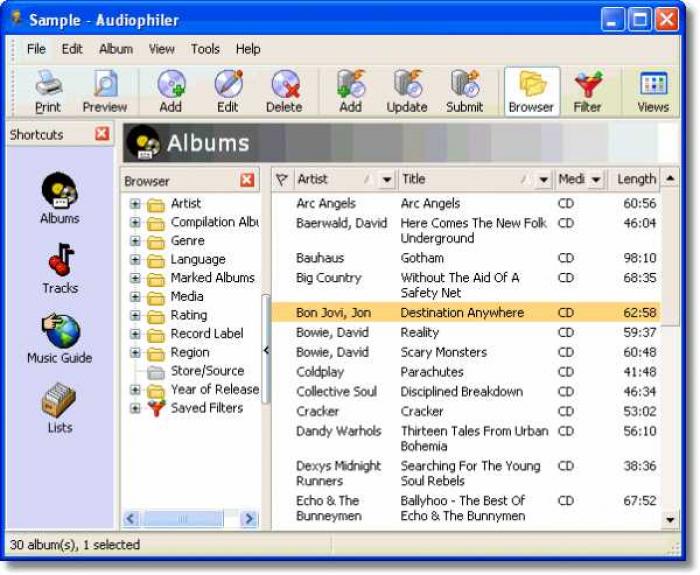
Task: Collapse the Browser pane with splitter arrow
Action: 266,350
